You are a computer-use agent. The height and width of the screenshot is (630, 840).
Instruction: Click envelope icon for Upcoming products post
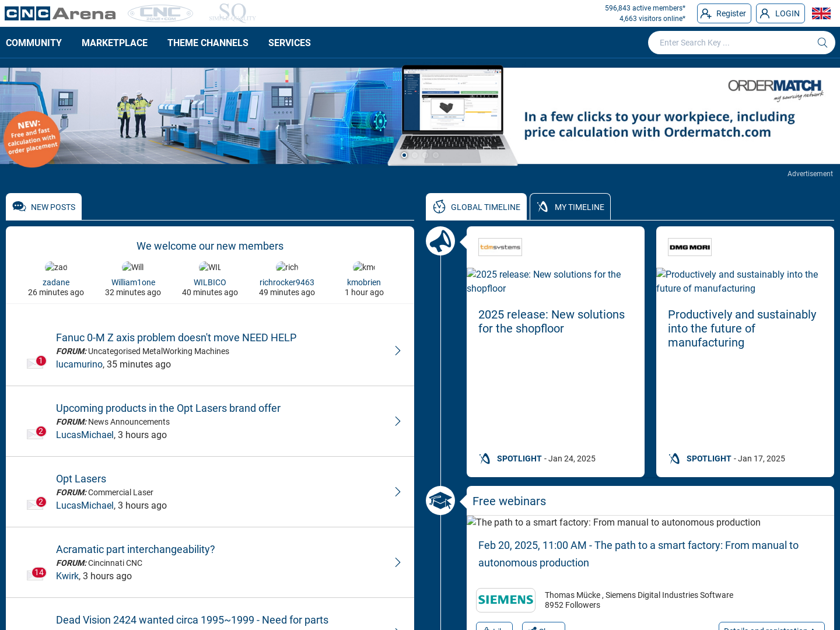[36, 433]
